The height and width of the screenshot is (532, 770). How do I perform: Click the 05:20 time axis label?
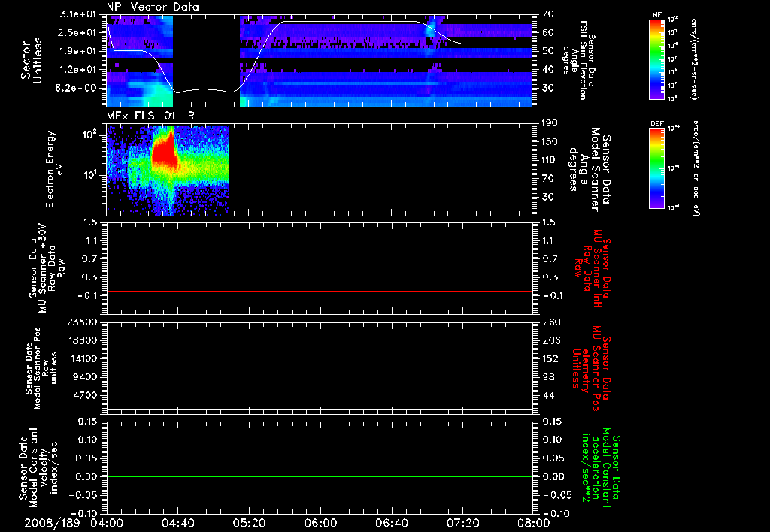(x=249, y=523)
